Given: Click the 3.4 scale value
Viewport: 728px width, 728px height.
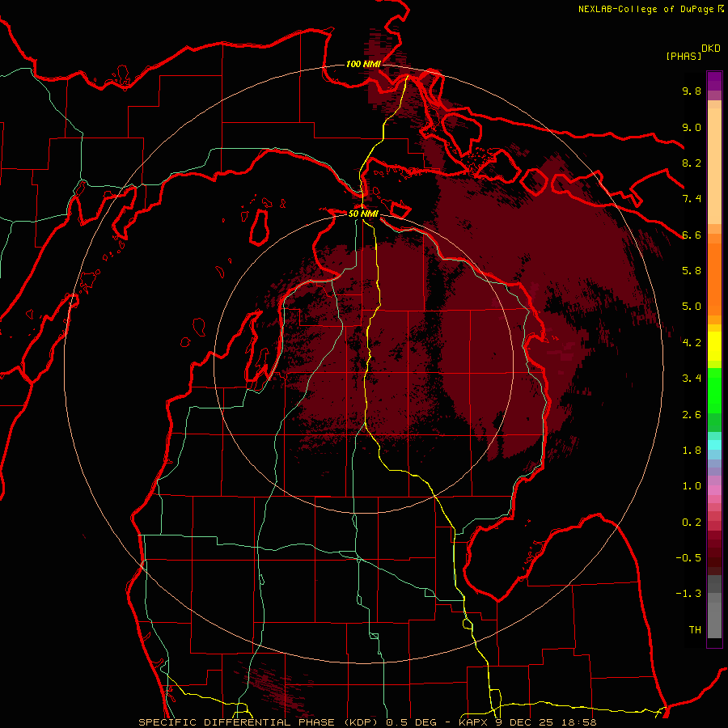Looking at the screenshot, I should tap(692, 379).
